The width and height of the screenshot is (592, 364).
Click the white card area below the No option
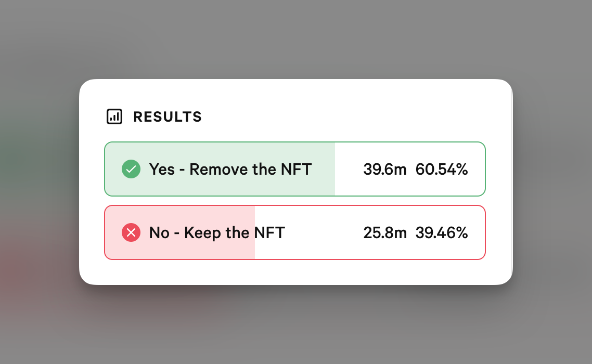click(295, 272)
